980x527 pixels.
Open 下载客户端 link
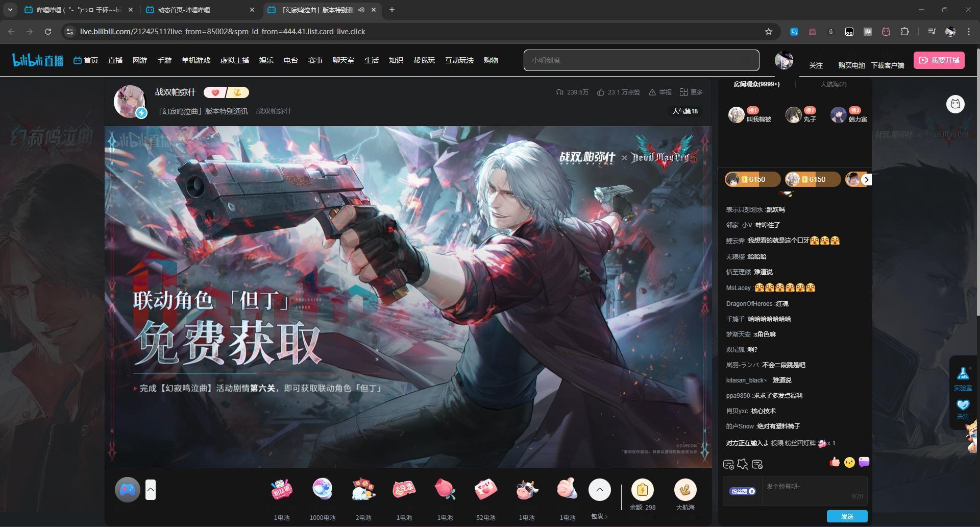pos(888,65)
